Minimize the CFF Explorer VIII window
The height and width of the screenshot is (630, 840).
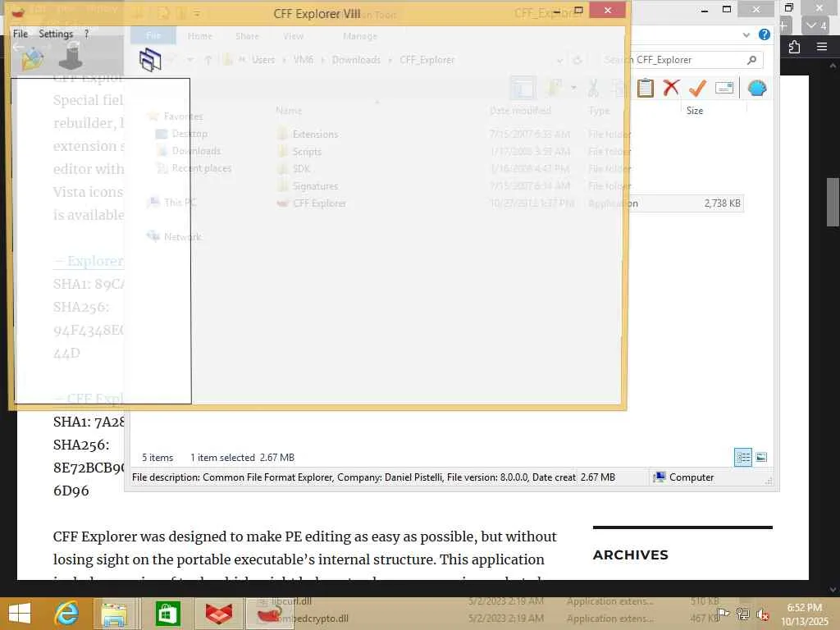(x=557, y=10)
